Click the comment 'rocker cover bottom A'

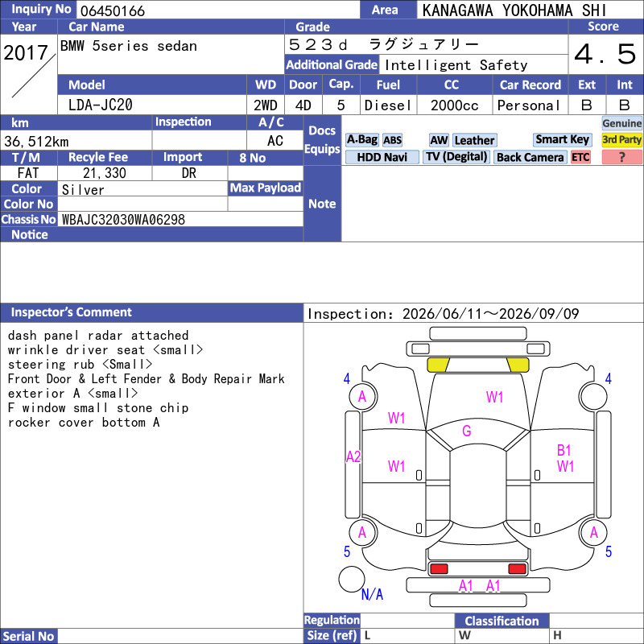point(84,422)
